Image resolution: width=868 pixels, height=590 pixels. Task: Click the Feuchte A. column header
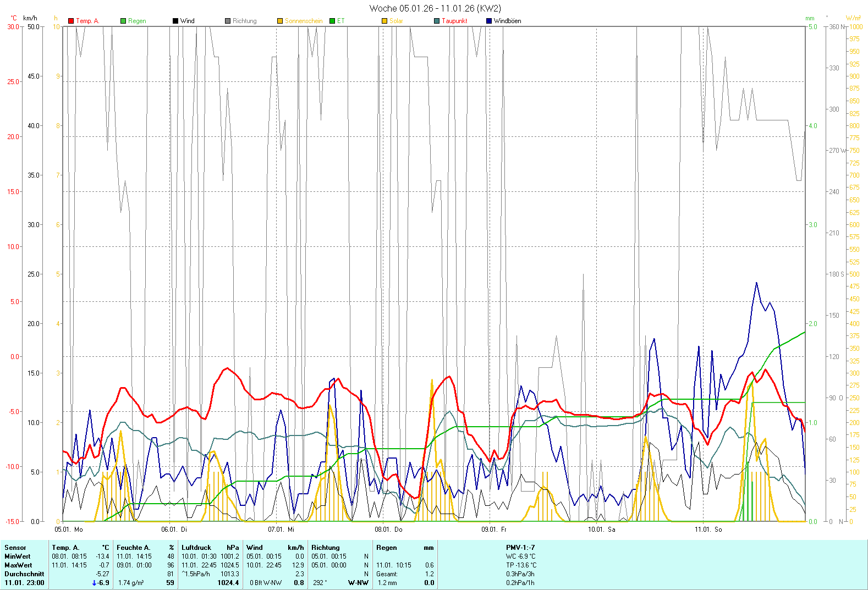[133, 548]
